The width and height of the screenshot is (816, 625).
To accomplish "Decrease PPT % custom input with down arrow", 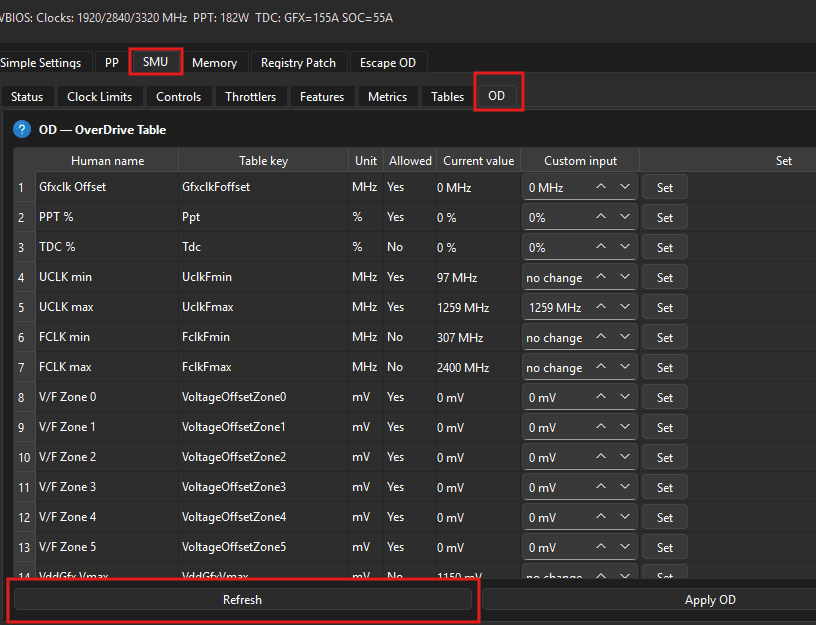I will 625,216.
